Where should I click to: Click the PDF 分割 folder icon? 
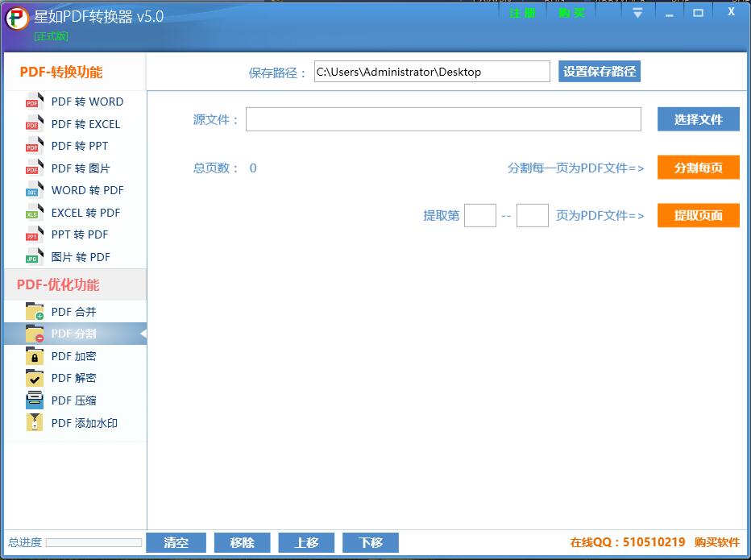click(x=35, y=334)
